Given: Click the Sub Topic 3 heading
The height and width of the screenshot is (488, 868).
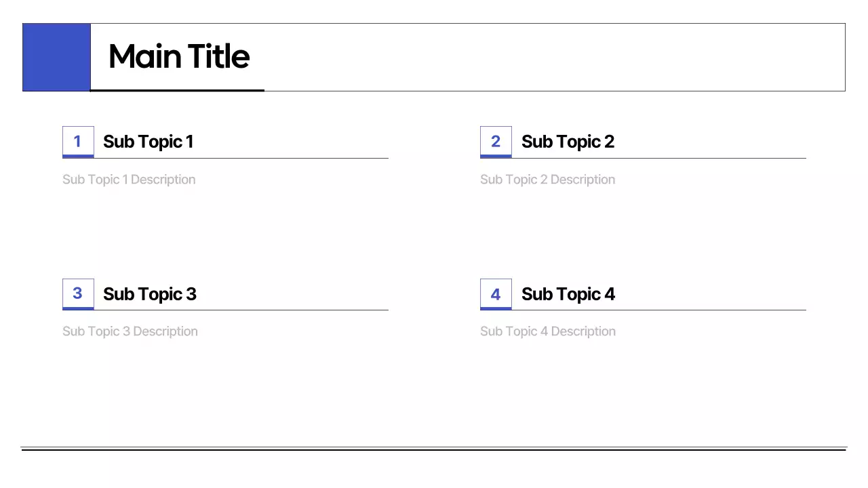Looking at the screenshot, I should point(149,294).
